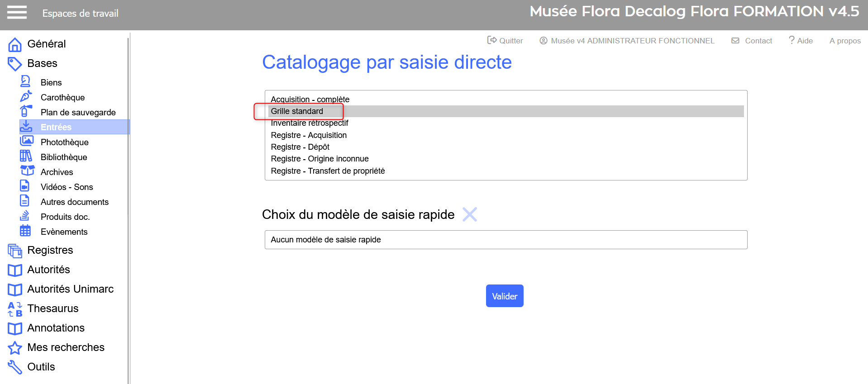
Task: Expand the Registres section
Action: click(50, 250)
